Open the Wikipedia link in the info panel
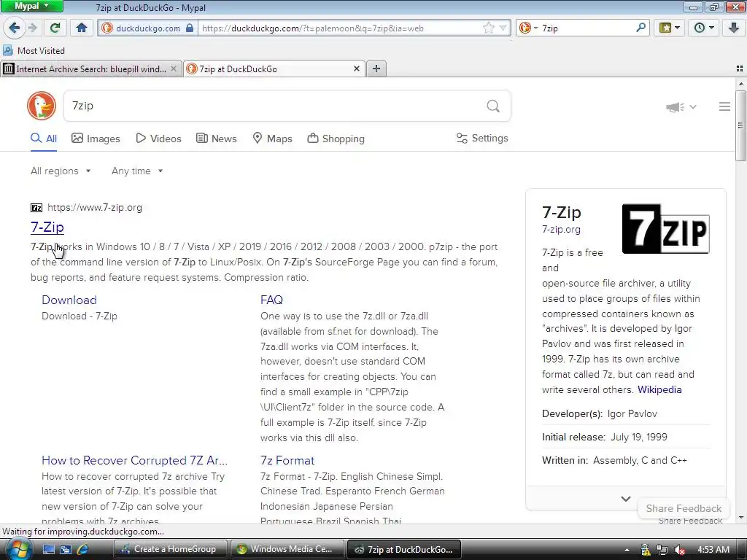Screen dimensions: 747x560 tap(659, 389)
